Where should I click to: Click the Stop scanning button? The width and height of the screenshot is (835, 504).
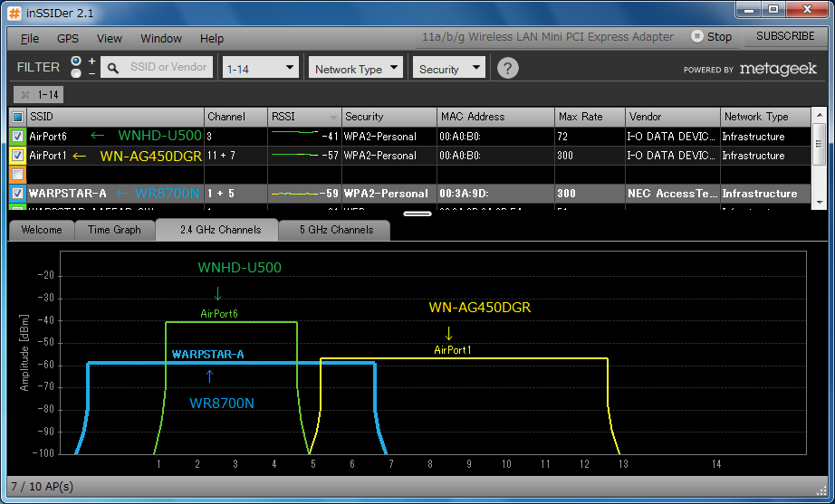point(712,37)
